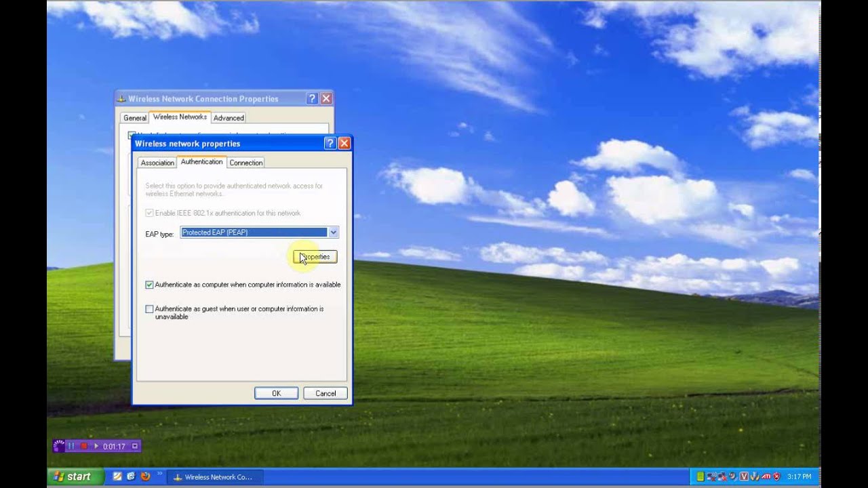The height and width of the screenshot is (488, 868).
Task: Click the Properties button for EAP type
Action: pyautogui.click(x=315, y=257)
